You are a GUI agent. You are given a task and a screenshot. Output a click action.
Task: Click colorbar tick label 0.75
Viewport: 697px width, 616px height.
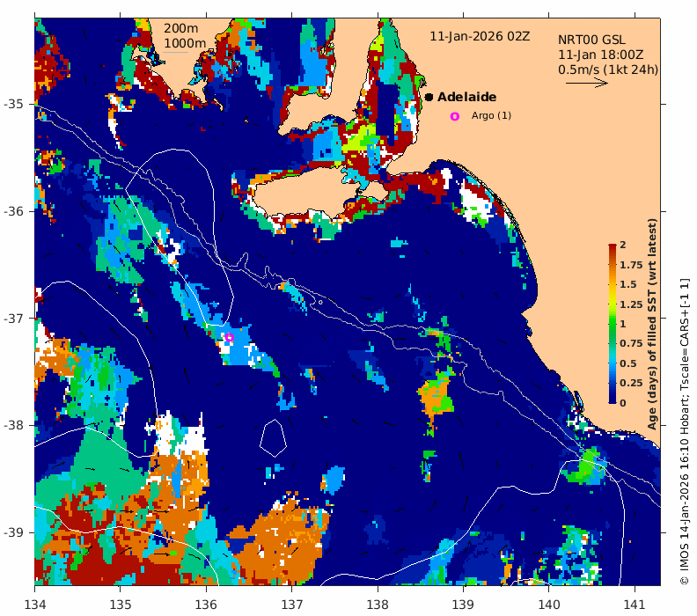tap(631, 343)
